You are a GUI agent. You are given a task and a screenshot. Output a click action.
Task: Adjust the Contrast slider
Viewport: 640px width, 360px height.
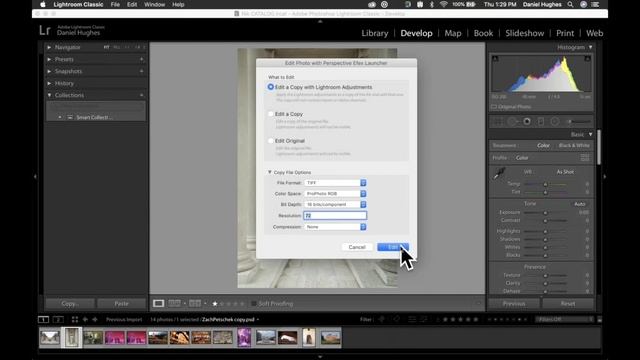(545, 220)
